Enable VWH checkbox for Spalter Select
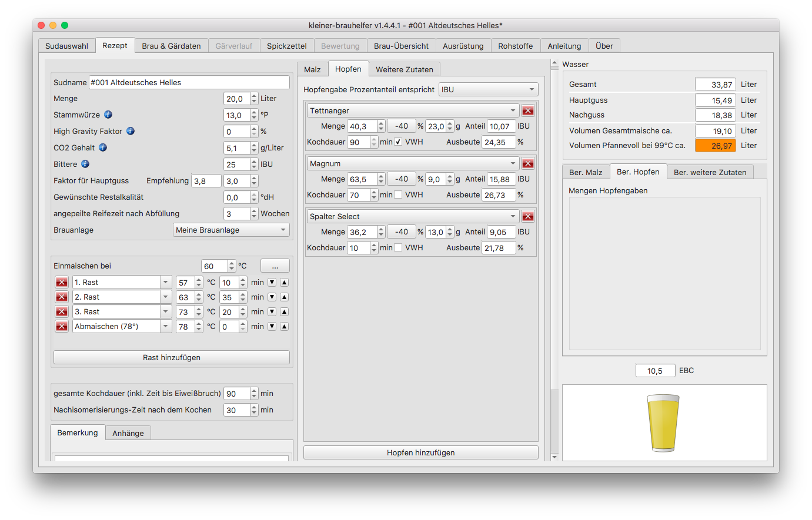The image size is (812, 520). click(x=399, y=247)
